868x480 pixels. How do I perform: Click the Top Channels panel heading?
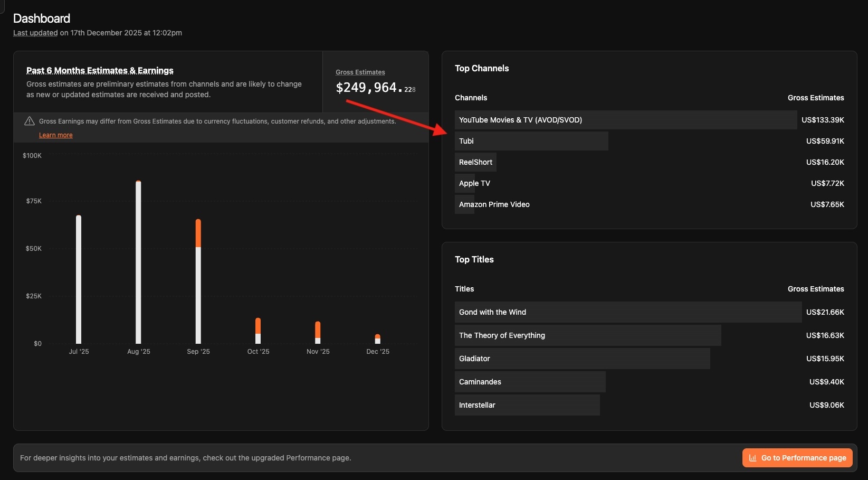[482, 68]
